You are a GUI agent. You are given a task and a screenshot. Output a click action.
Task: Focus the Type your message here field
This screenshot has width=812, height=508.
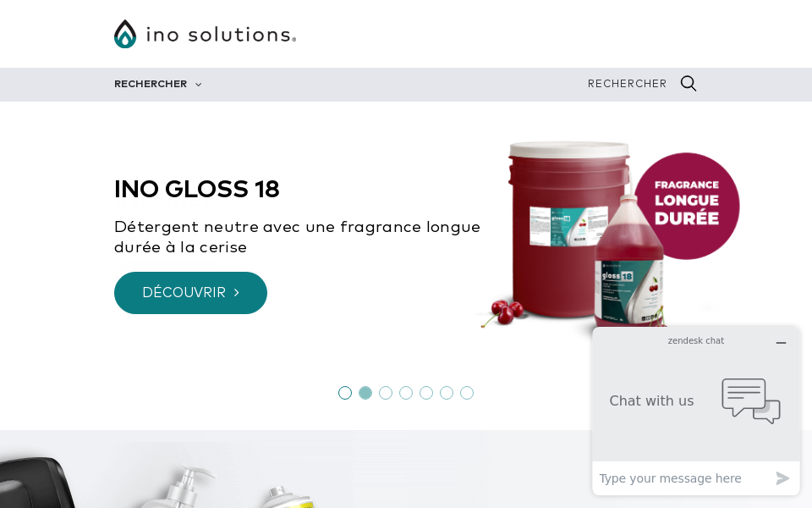(x=683, y=478)
